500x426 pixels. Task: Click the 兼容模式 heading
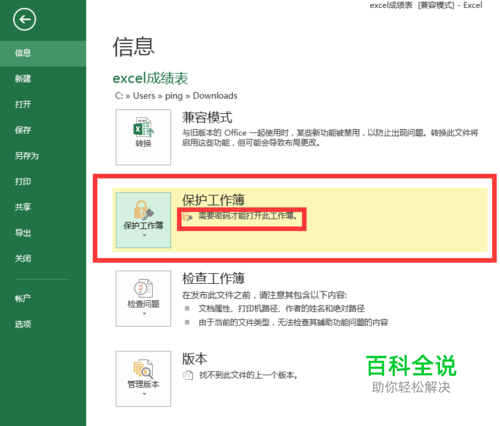point(207,118)
